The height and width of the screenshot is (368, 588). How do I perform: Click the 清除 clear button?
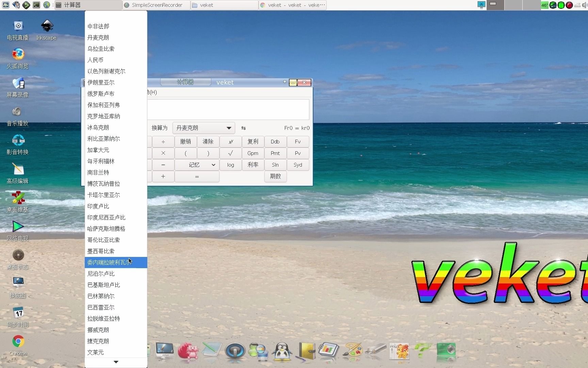pos(208,142)
